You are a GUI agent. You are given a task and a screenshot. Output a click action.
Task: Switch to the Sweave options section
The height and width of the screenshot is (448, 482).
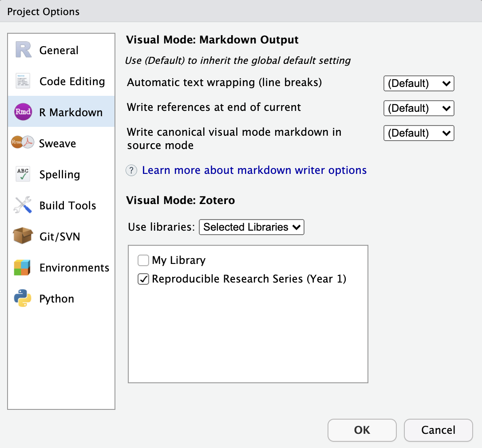[57, 143]
